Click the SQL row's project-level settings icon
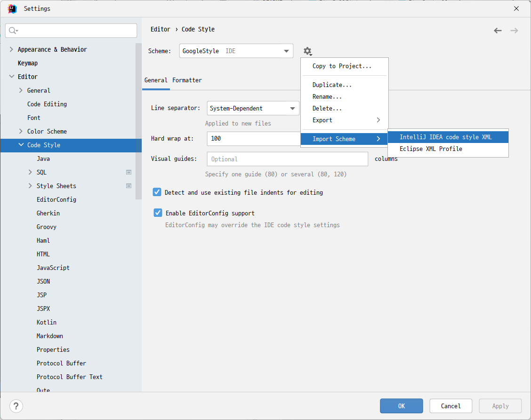 [129, 172]
